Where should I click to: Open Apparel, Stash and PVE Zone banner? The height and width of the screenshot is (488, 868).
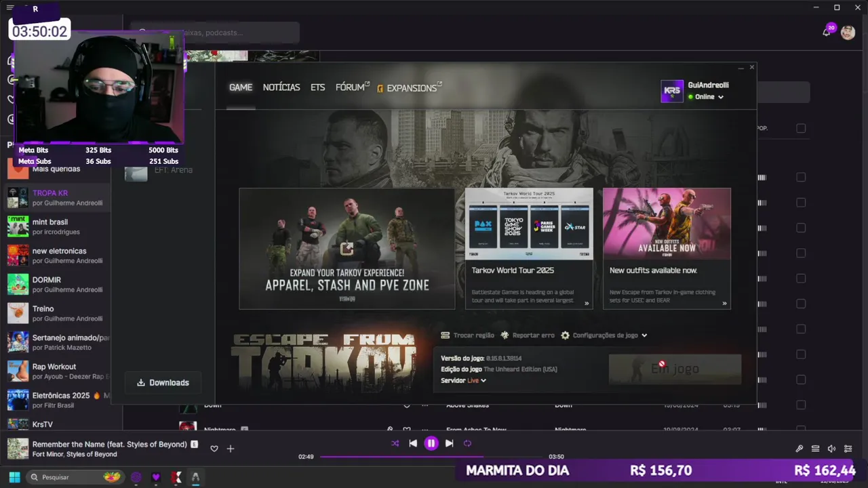(347, 249)
